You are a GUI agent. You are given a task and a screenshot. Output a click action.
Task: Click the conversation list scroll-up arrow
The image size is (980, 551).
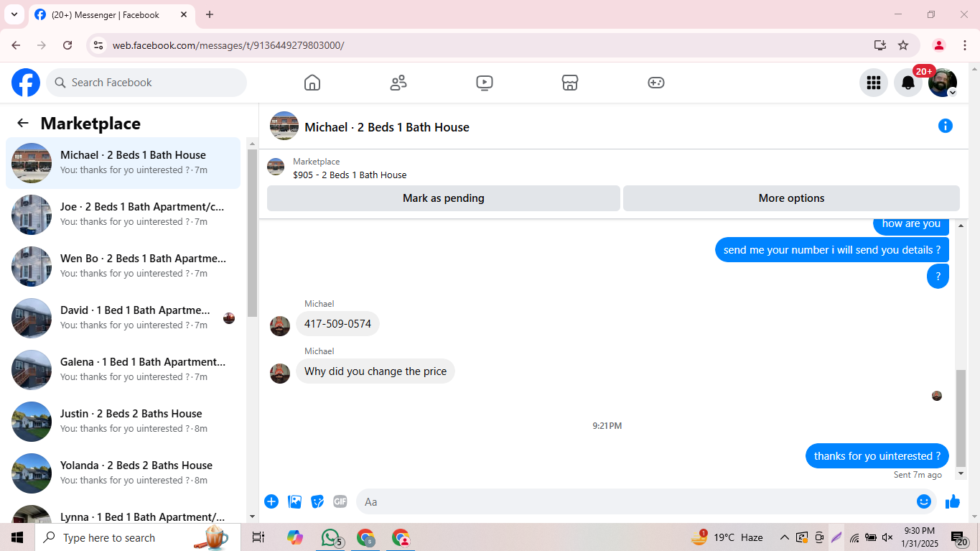pyautogui.click(x=252, y=143)
